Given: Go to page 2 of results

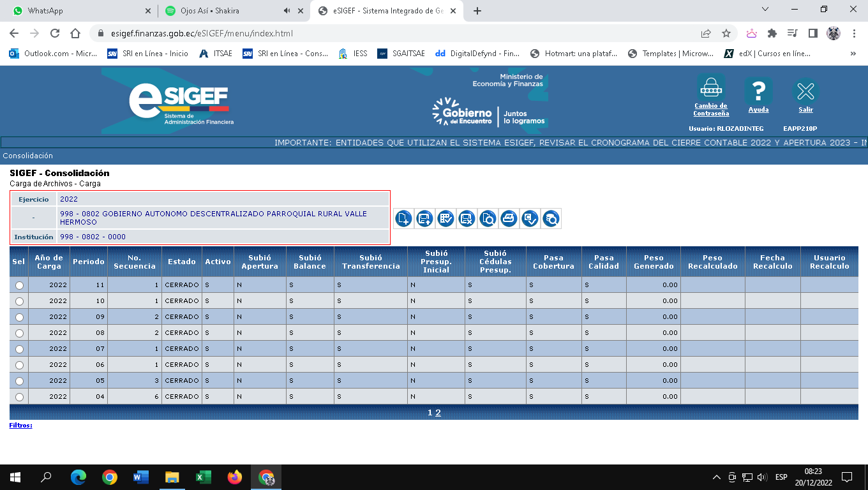Looking at the screenshot, I should 438,413.
